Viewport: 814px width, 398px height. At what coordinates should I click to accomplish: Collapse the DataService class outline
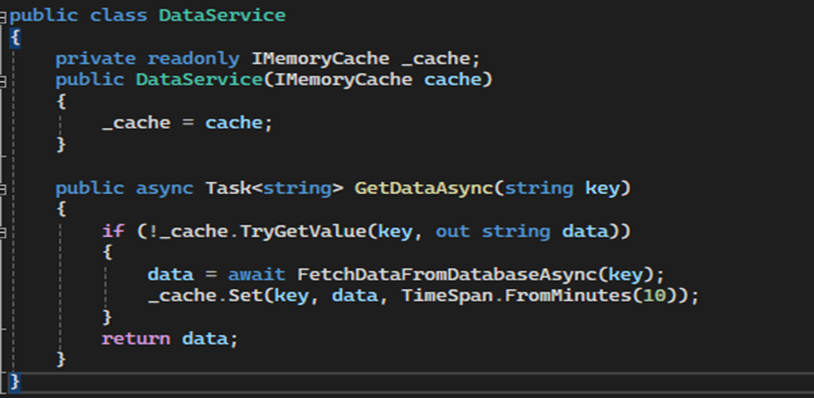tap(3, 16)
